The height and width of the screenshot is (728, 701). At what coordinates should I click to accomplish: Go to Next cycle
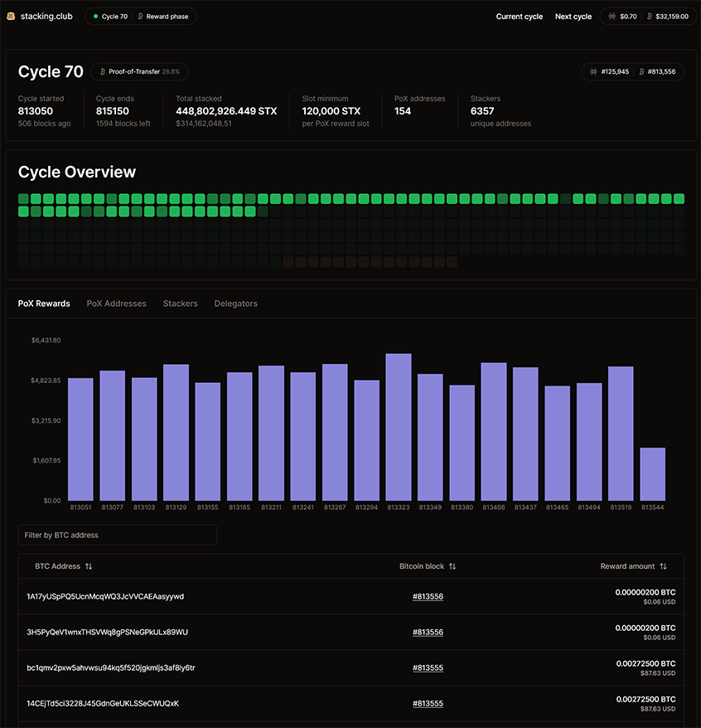click(573, 17)
